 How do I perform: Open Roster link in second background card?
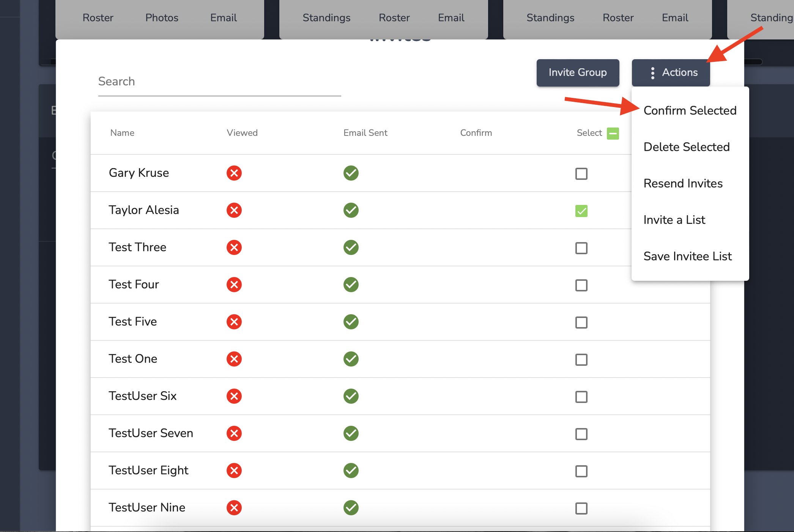tap(394, 18)
